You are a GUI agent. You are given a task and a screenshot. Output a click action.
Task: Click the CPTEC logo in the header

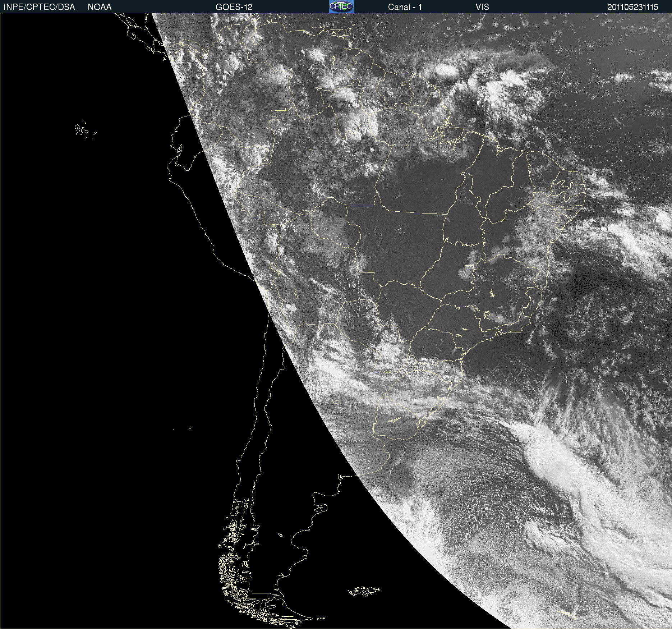tap(341, 6)
